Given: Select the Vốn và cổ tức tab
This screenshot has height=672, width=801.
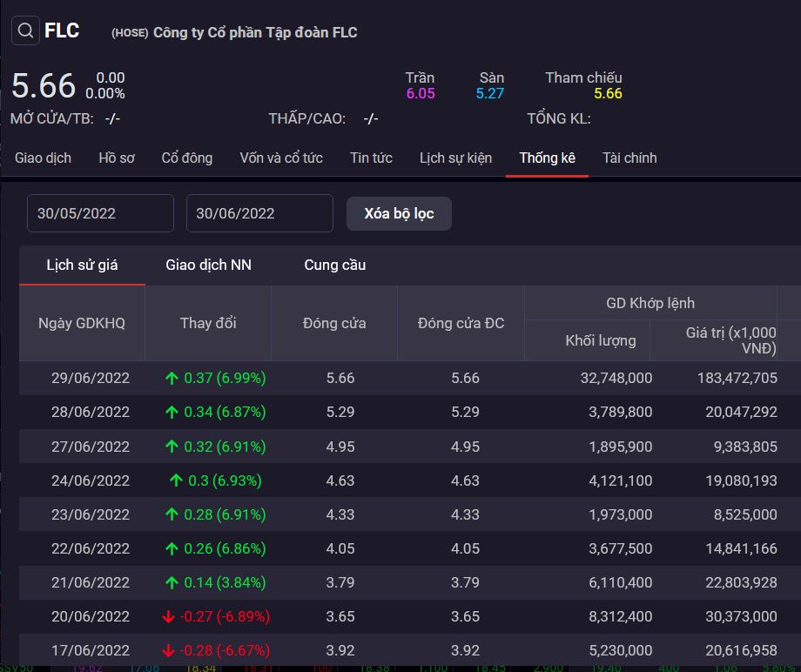Looking at the screenshot, I should [x=281, y=158].
